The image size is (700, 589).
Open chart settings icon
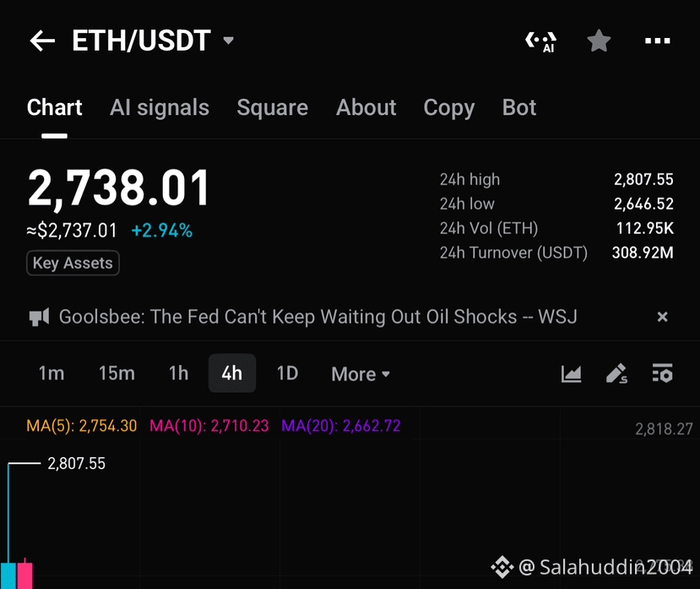click(662, 374)
